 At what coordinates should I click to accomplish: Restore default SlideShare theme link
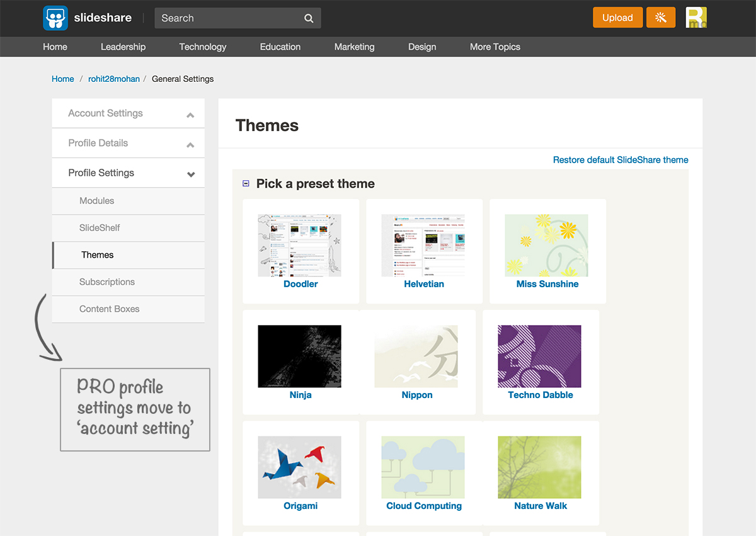[x=621, y=160]
